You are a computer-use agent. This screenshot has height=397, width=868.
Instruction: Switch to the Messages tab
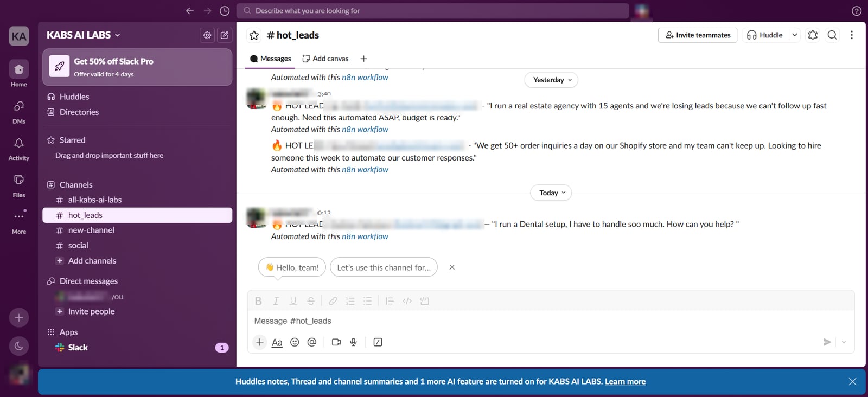270,59
